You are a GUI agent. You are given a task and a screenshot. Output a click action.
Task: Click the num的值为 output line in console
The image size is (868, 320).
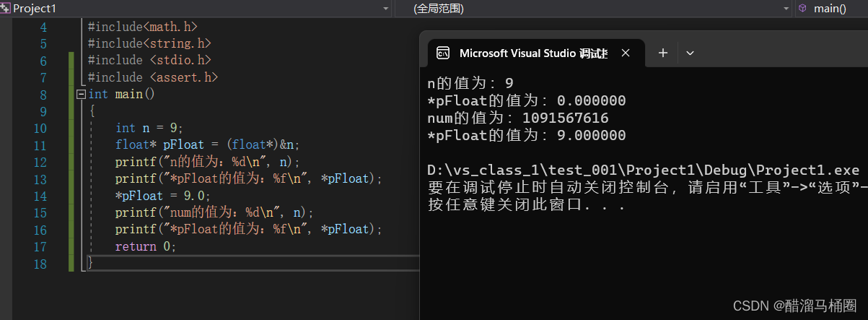[517, 118]
